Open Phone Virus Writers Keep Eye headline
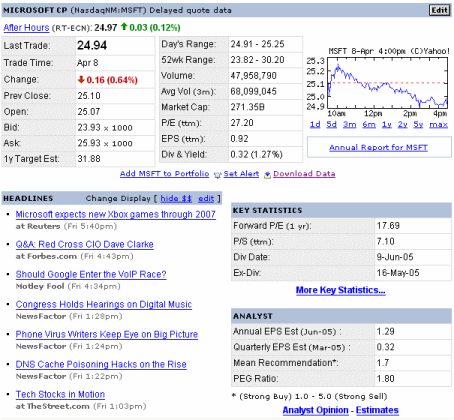 (x=107, y=334)
